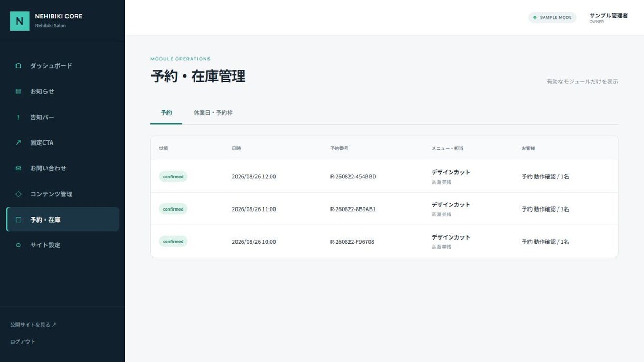Screen dimensions: 644x362
Task: Click the date 2026/08/26 11:00
Action: click(x=254, y=209)
